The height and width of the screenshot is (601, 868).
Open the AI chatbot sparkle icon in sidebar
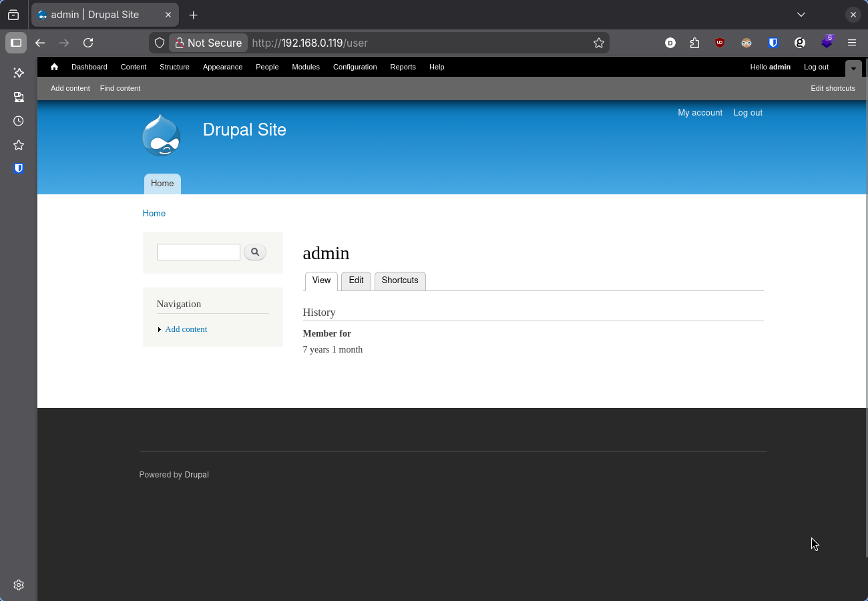pyautogui.click(x=18, y=73)
